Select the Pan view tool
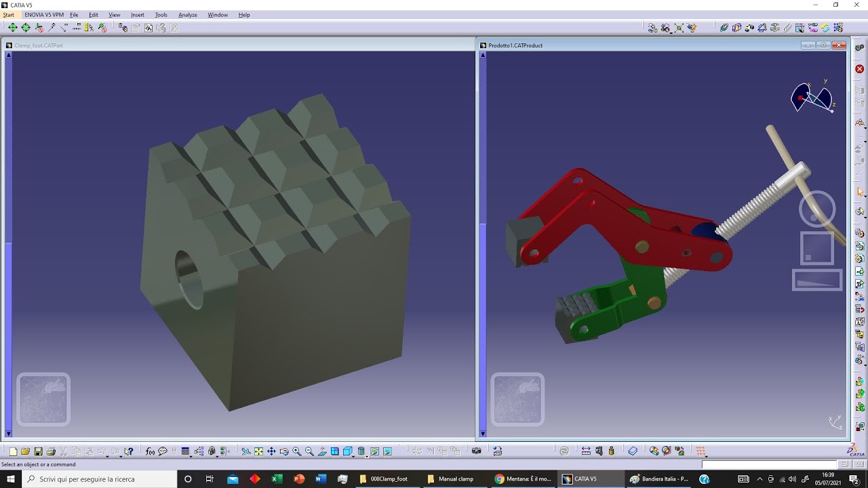Viewport: 868px width, 488px height. (x=271, y=451)
